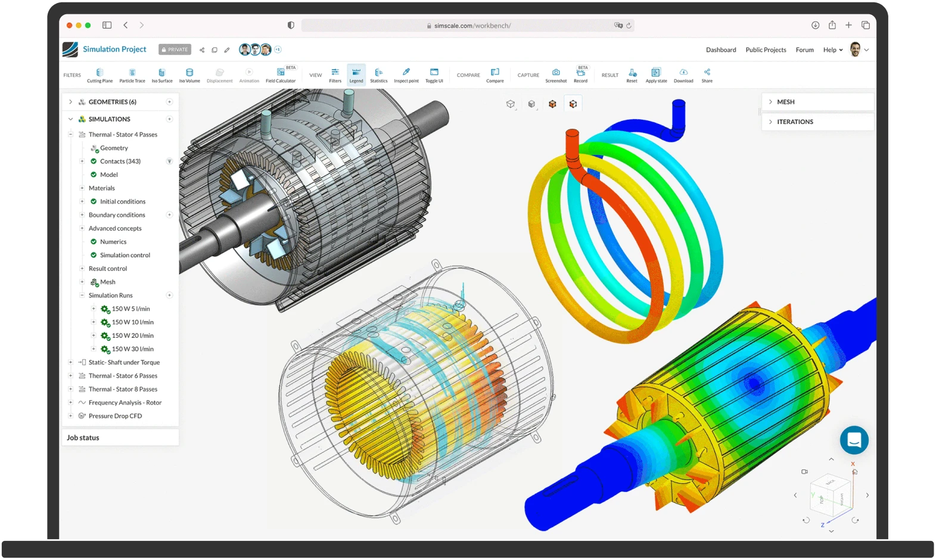The image size is (936, 560).
Task: Toggle the Legend display
Action: (356, 76)
